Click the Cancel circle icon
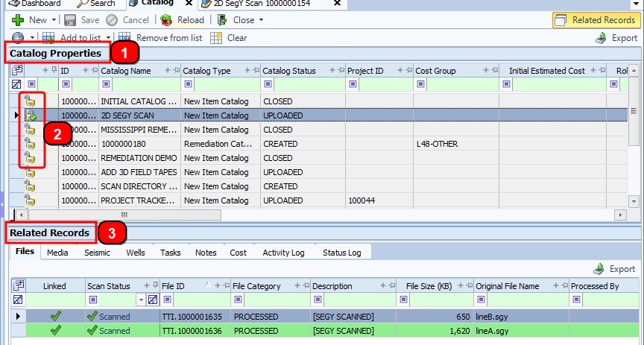Viewport: 644px width, 345px height. 112,20
